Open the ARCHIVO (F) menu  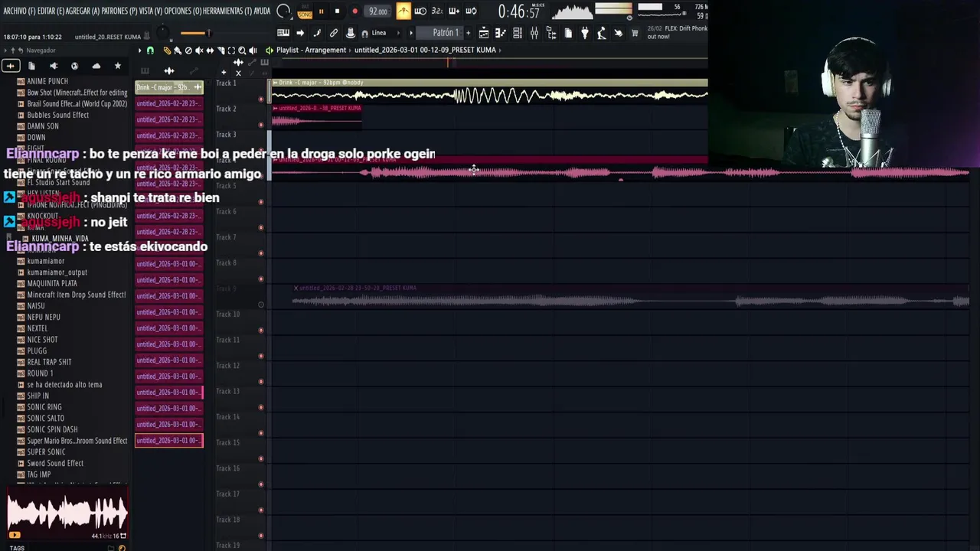point(19,11)
